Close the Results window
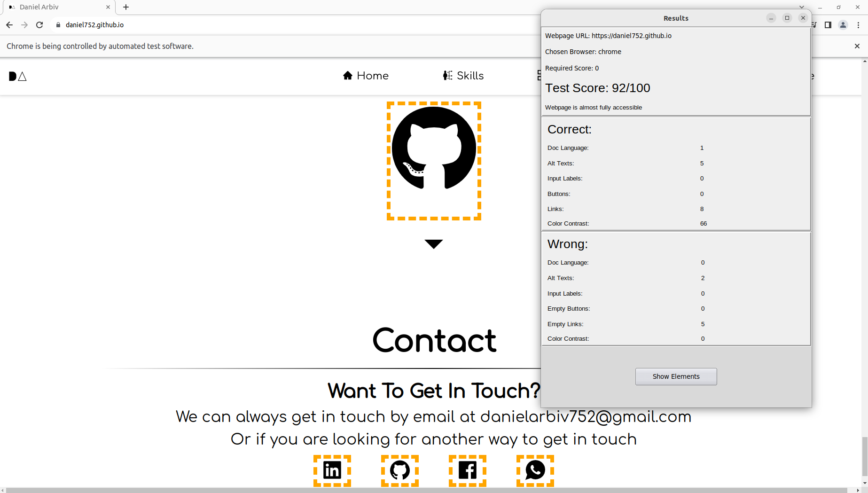This screenshot has height=493, width=868. 803,18
